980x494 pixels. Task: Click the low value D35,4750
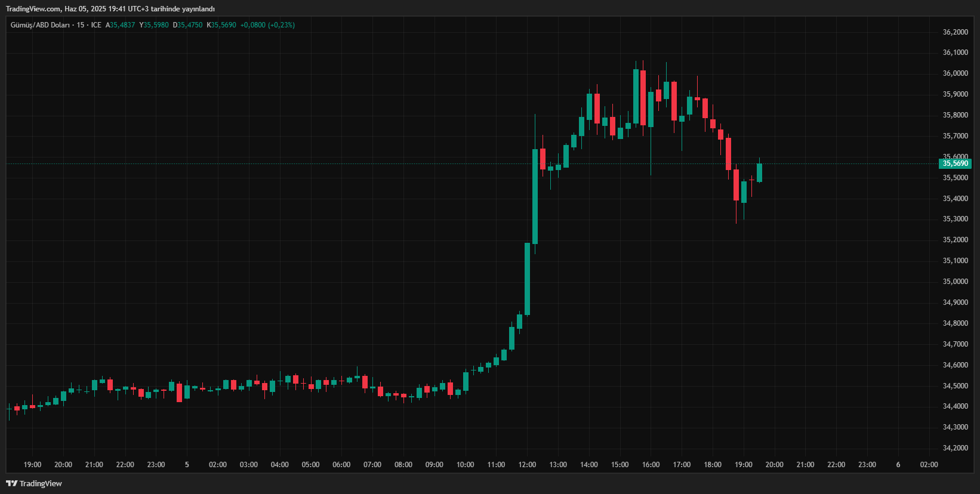pyautogui.click(x=188, y=25)
